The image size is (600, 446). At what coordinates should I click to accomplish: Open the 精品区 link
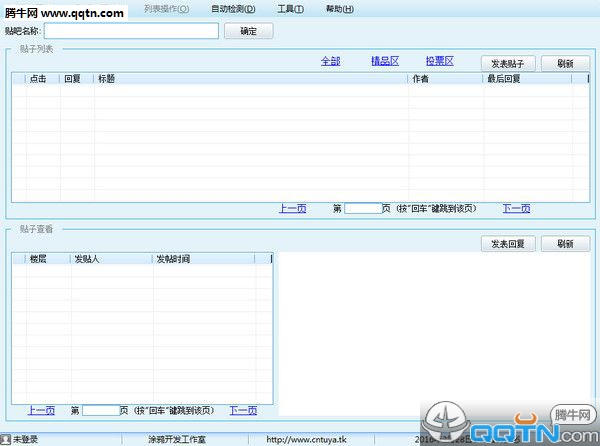385,61
